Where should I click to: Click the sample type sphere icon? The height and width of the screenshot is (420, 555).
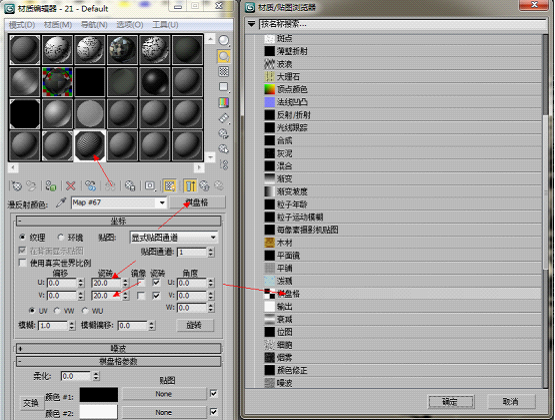coord(224,41)
